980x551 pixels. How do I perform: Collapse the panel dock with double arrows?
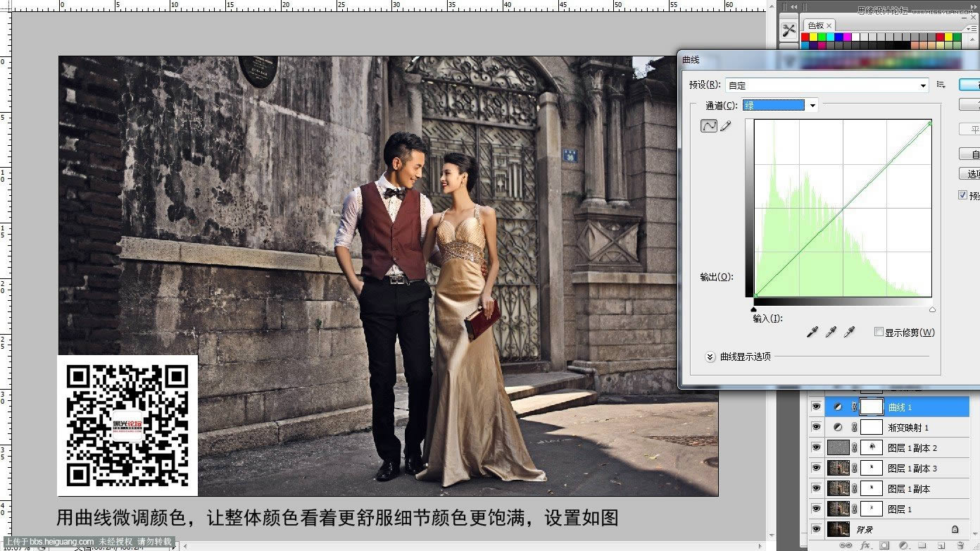[974, 7]
